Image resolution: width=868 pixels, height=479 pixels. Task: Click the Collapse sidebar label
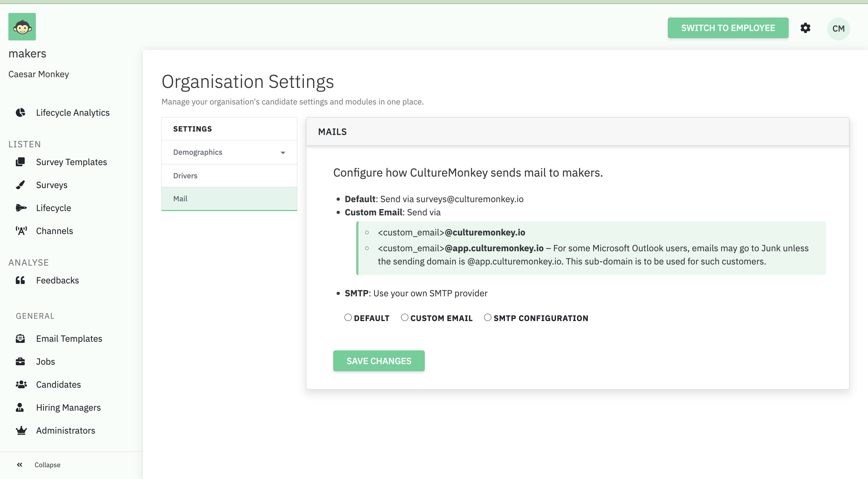click(x=47, y=465)
